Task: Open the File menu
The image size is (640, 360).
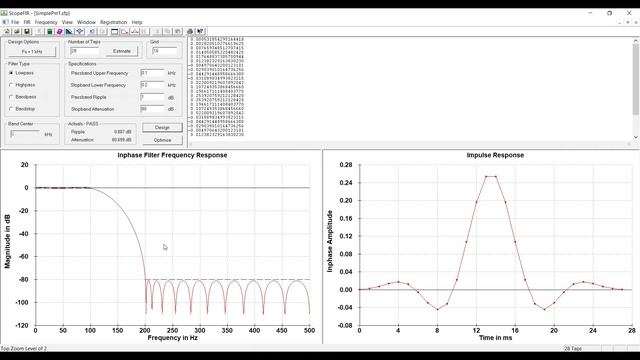Action: [x=15, y=22]
